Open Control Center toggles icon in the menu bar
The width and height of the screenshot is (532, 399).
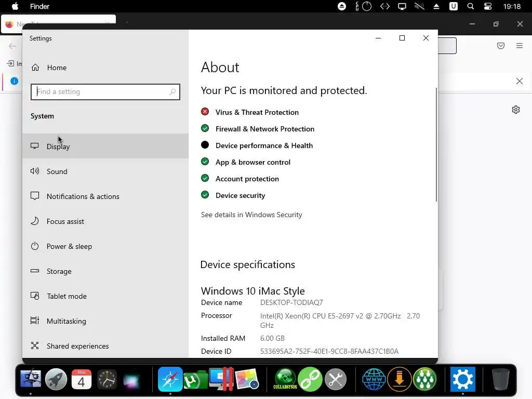click(x=487, y=6)
